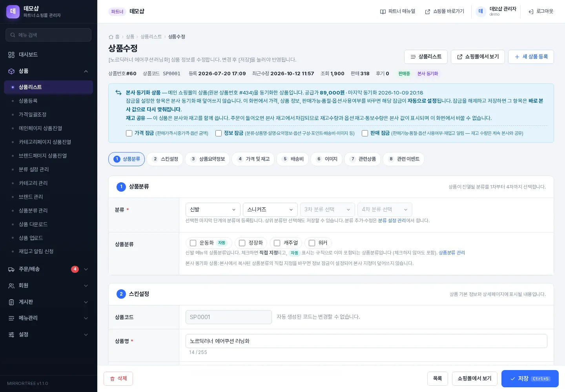Viewport: 565px width, 392px height.
Task: Click the 파트너 매뉴얼 book icon
Action: tap(383, 12)
